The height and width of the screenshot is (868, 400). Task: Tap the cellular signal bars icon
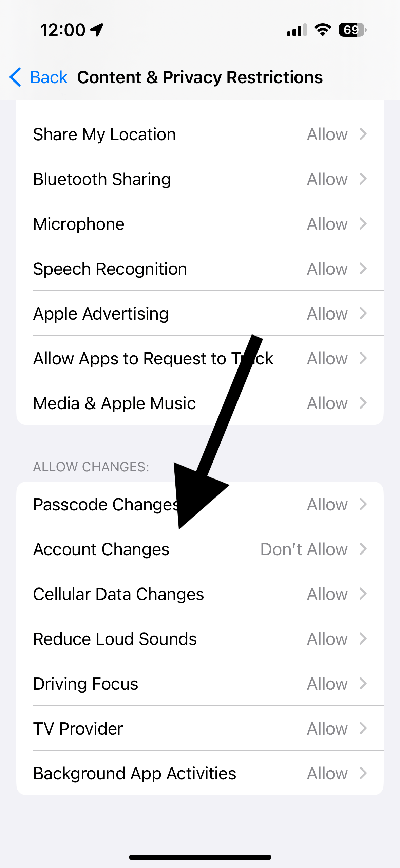(x=297, y=30)
